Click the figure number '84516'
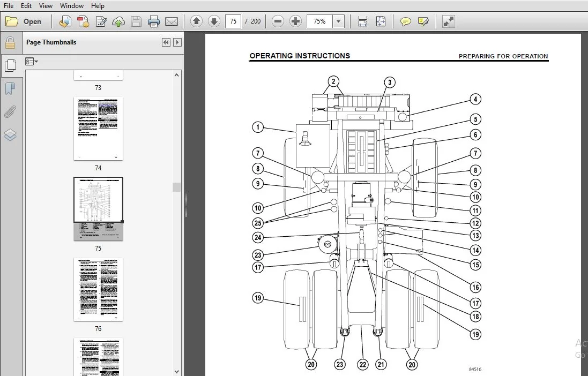The image size is (588, 376). click(475, 369)
